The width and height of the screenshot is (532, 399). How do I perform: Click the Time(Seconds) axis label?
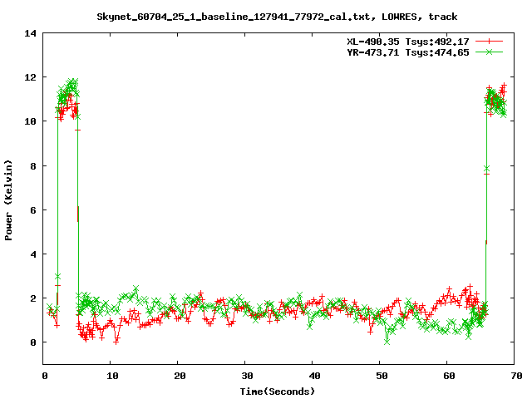(277, 392)
